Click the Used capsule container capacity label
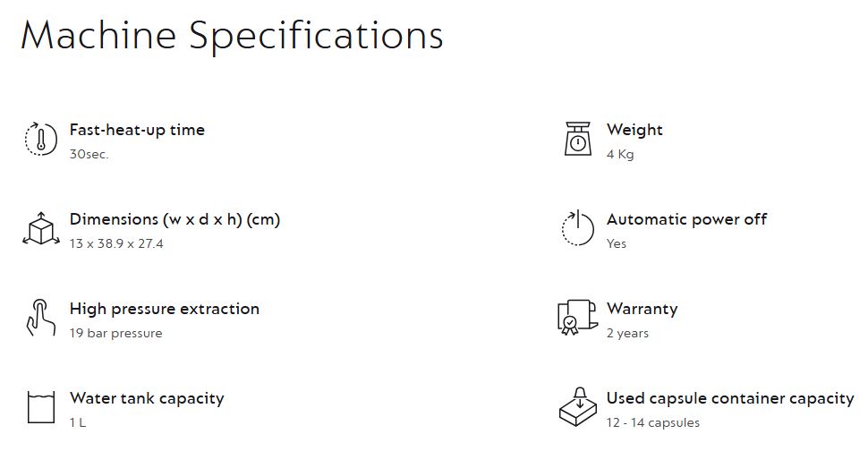This screenshot has width=868, height=451. click(x=730, y=398)
